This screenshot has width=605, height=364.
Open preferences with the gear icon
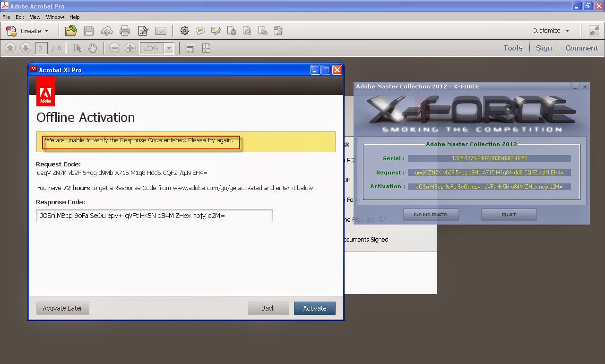[185, 31]
